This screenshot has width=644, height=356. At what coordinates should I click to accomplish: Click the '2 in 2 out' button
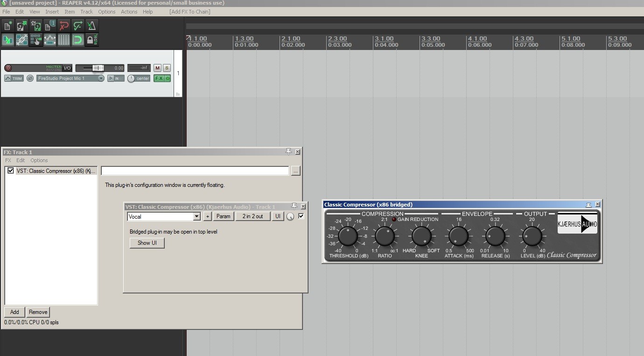pos(252,216)
